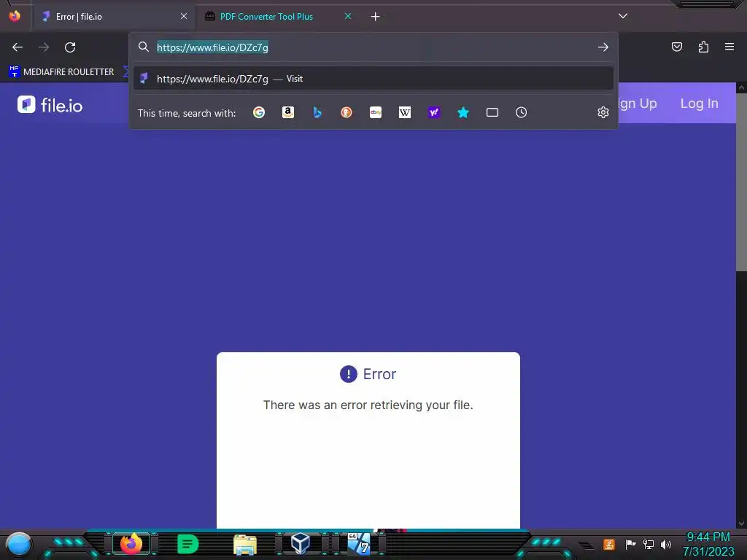Search with eBay engine icon
The height and width of the screenshot is (560, 747).
click(376, 112)
